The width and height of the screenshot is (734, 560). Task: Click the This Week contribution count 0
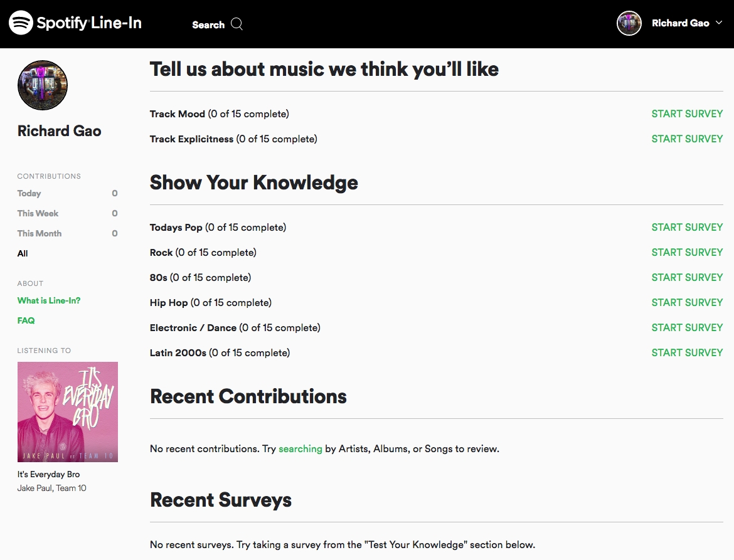coord(115,213)
